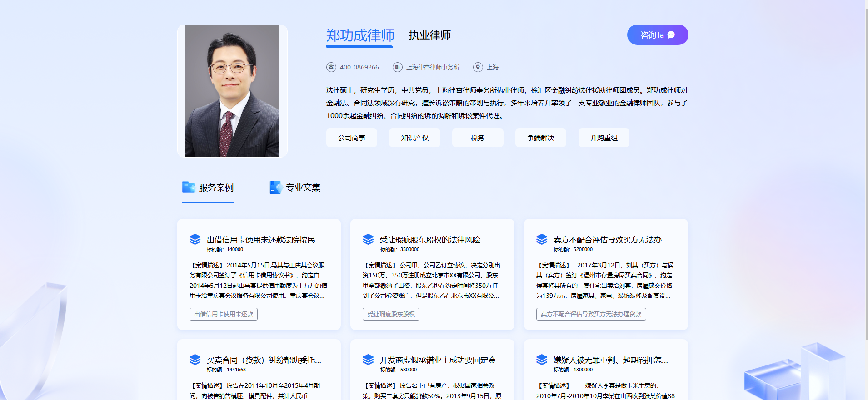The image size is (868, 400).
Task: Click the document icon next to 专业文集
Action: pyautogui.click(x=275, y=187)
